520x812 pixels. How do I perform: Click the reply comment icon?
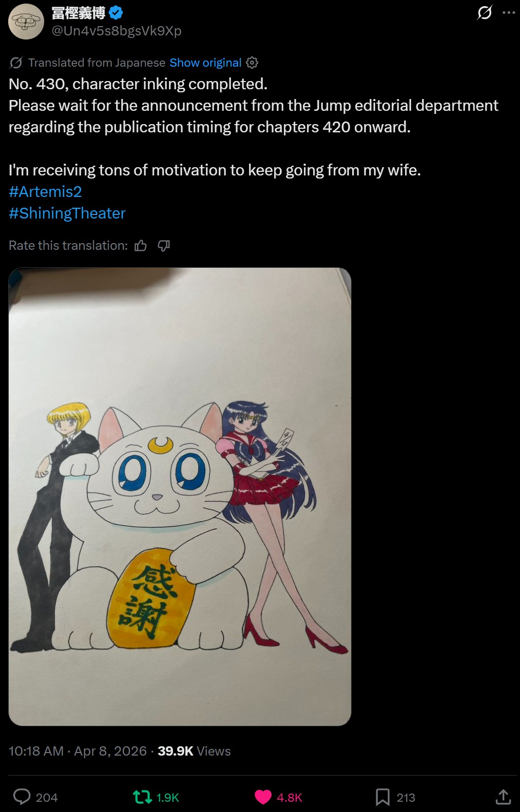tap(22, 797)
